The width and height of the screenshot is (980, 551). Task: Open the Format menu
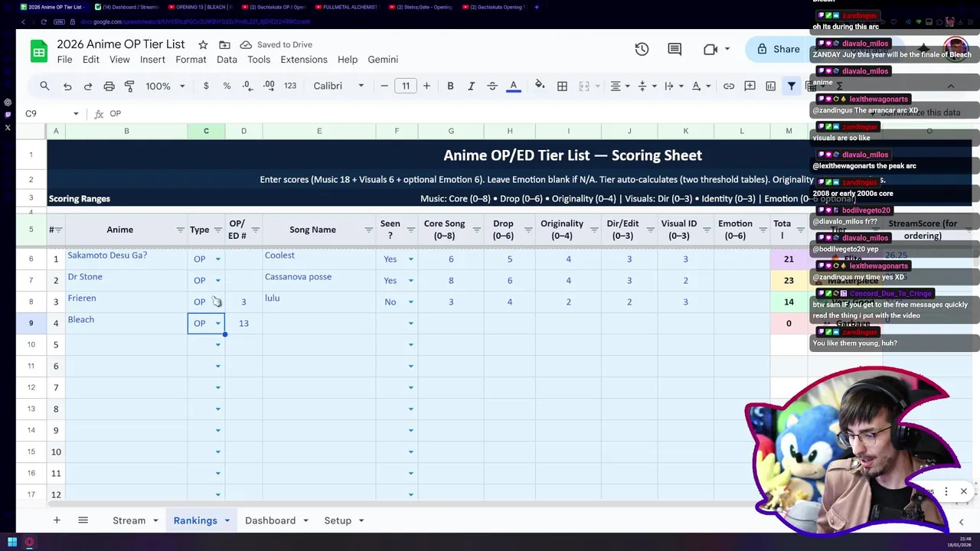tap(191, 60)
